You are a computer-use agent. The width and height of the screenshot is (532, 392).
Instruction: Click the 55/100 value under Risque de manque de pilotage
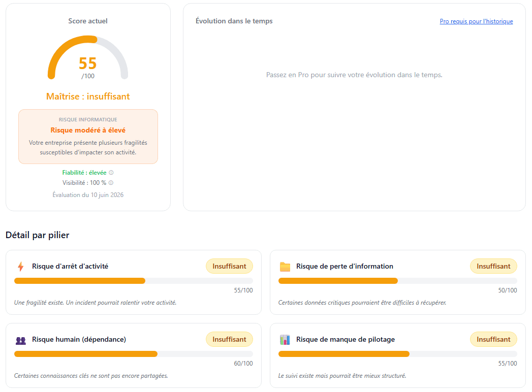click(508, 364)
